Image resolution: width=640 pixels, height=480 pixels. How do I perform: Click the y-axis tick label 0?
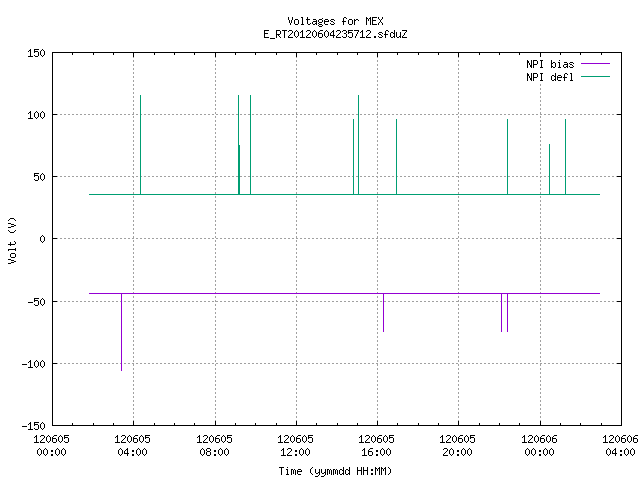tap(42, 239)
